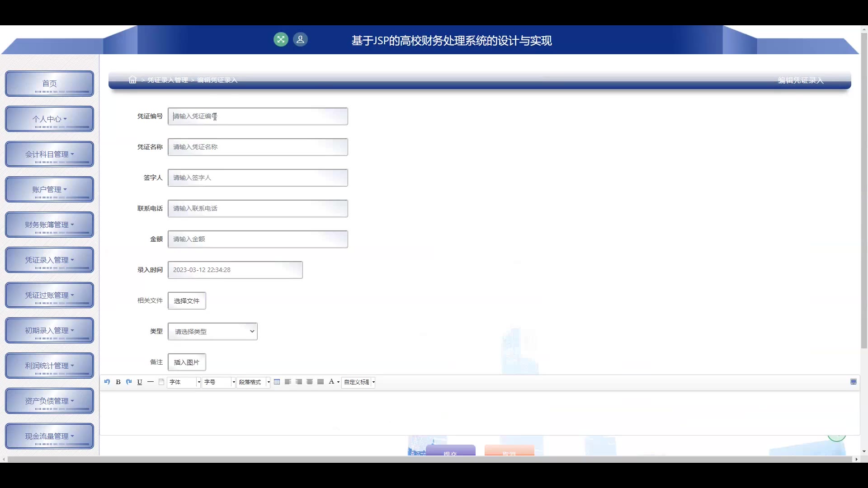Viewport: 868px width, 488px height.
Task: Expand 凭证录入管理 sidebar menu
Action: 49,260
